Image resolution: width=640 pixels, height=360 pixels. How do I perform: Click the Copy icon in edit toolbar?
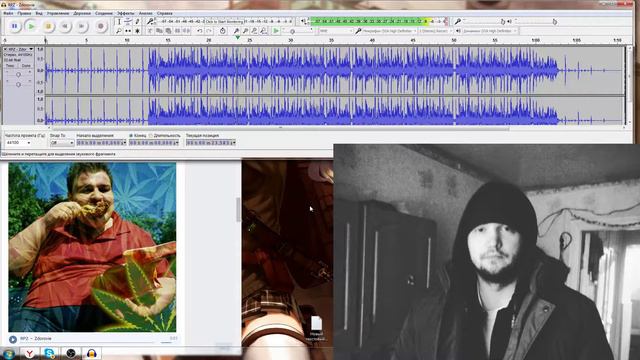tap(159, 31)
